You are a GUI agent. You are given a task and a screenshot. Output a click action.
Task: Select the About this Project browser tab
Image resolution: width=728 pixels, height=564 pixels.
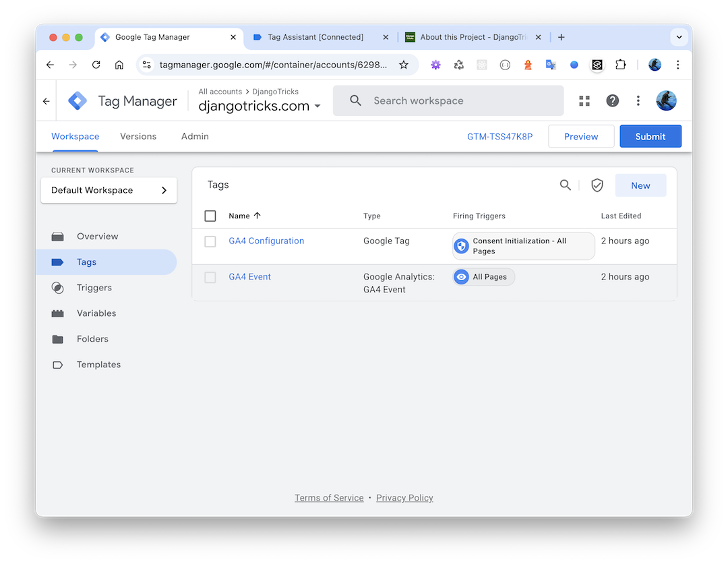pyautogui.click(x=473, y=37)
